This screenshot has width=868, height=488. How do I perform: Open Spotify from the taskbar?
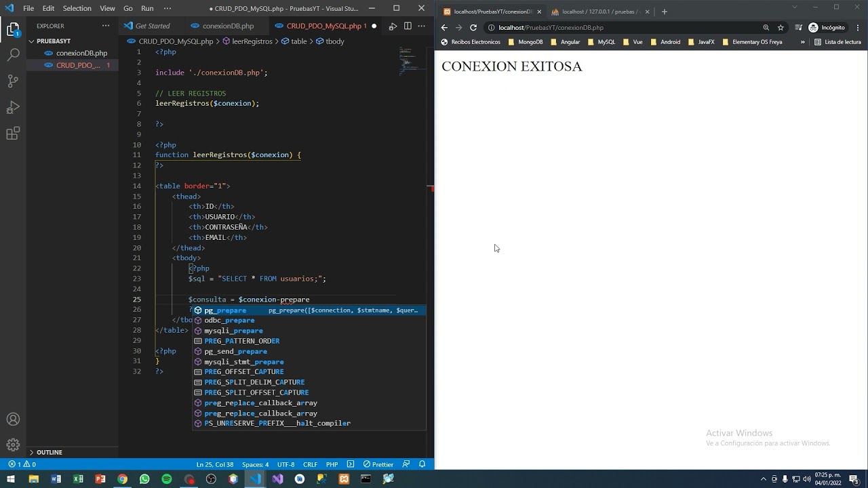pyautogui.click(x=167, y=479)
